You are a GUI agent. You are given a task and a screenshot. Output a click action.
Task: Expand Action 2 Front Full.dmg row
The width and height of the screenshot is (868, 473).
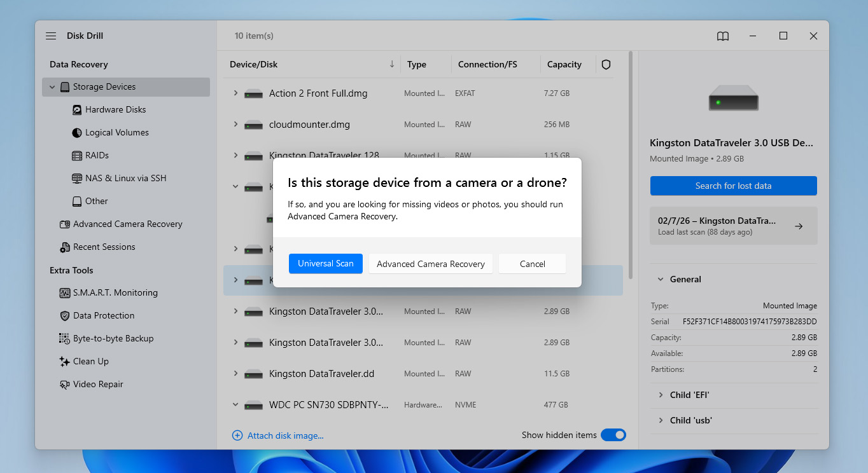point(235,93)
